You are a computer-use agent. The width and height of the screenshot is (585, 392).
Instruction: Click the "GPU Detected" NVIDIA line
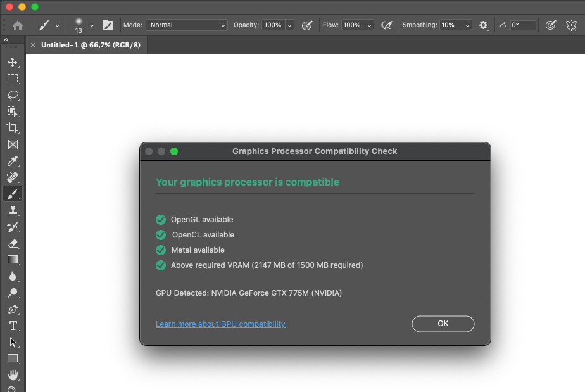(248, 293)
